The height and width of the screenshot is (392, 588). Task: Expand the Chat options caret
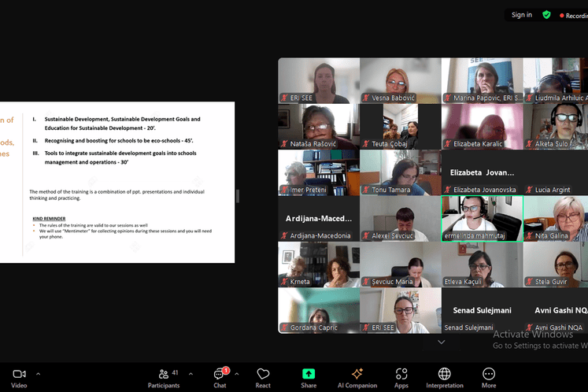[x=235, y=374]
